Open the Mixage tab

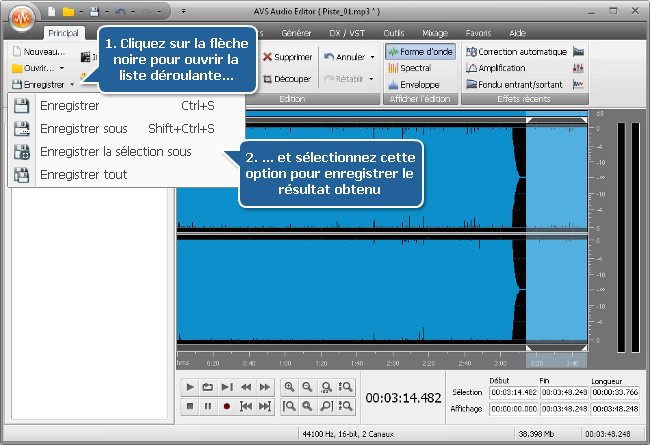point(435,33)
